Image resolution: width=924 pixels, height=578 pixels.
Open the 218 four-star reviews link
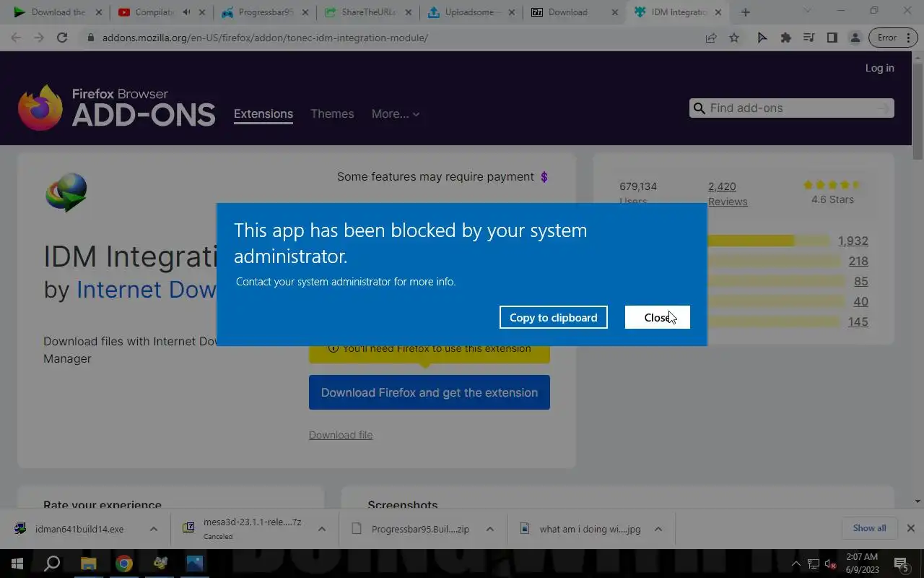(x=858, y=261)
